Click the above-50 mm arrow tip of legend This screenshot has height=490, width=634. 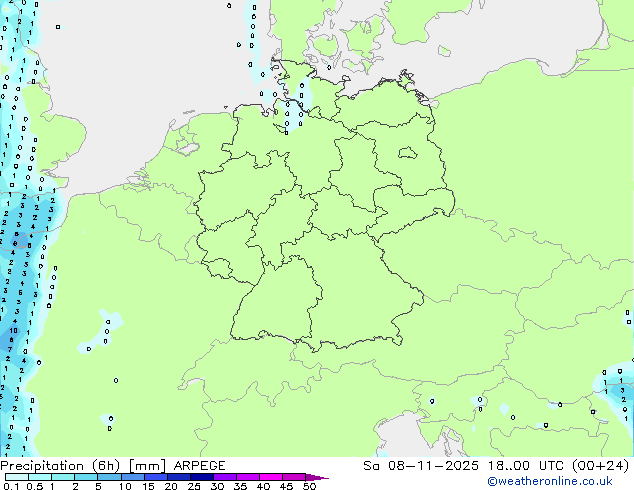(x=317, y=477)
